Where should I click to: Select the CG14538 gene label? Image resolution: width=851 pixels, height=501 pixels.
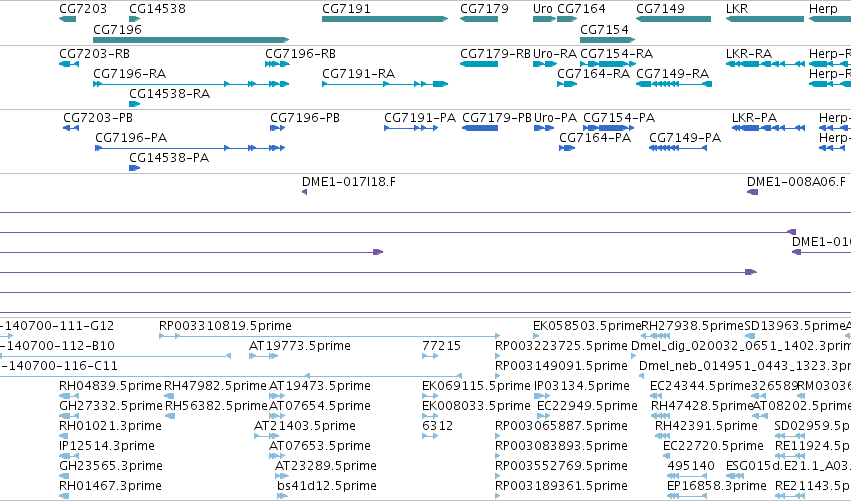tap(157, 9)
